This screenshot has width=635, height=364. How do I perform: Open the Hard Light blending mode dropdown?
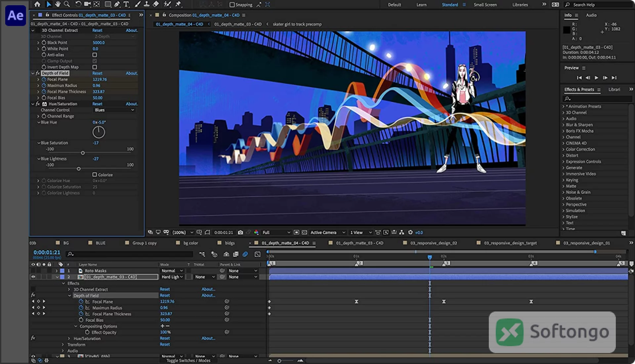172,277
